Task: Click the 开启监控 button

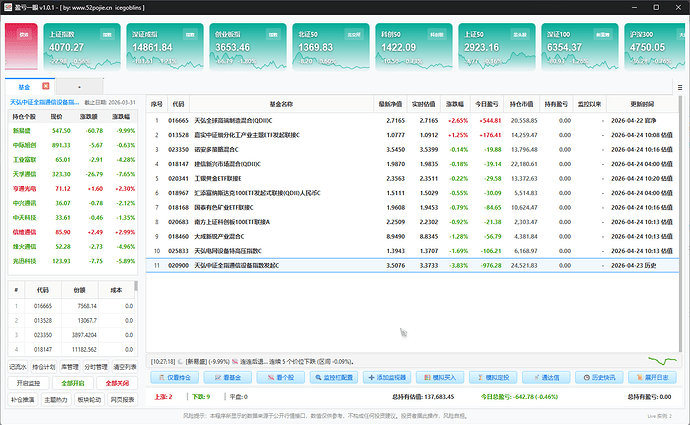Action: click(28, 383)
